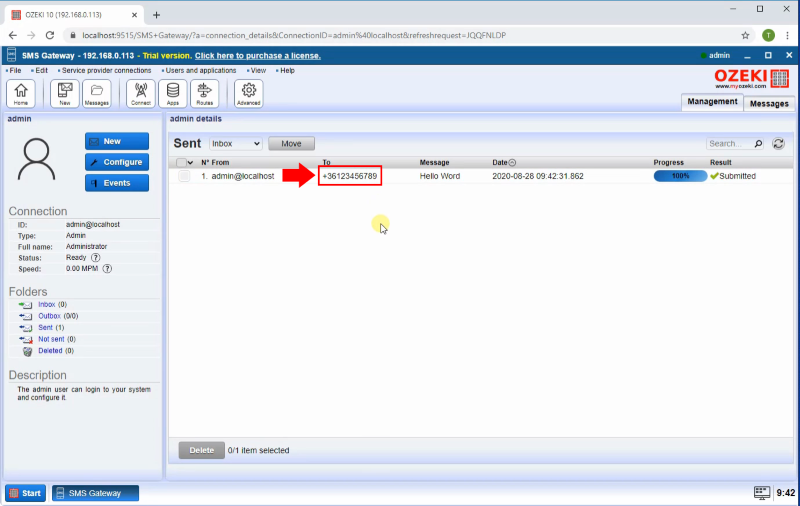The width and height of the screenshot is (800, 506).
Task: Click the Progress column header
Action: [668, 163]
